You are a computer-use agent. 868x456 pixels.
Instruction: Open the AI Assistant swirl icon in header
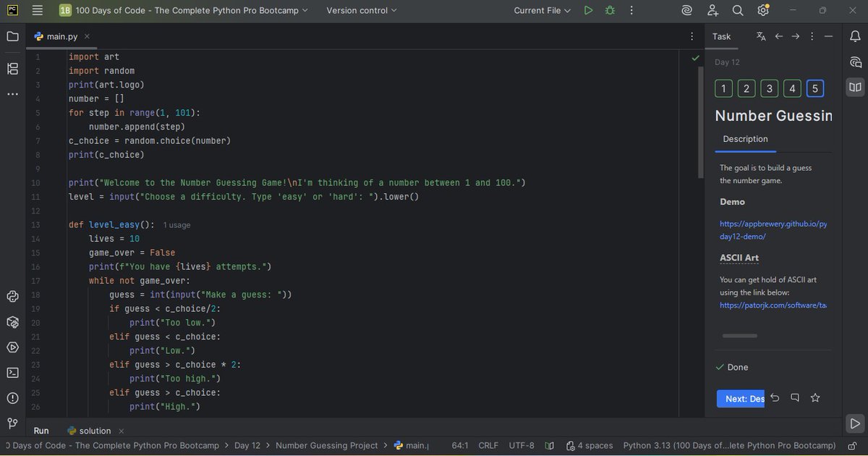pos(687,10)
